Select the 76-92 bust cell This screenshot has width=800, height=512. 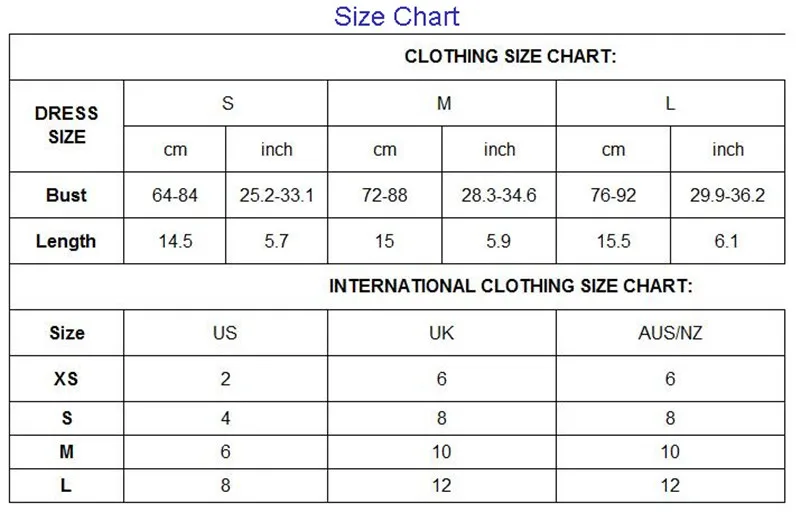click(x=613, y=195)
